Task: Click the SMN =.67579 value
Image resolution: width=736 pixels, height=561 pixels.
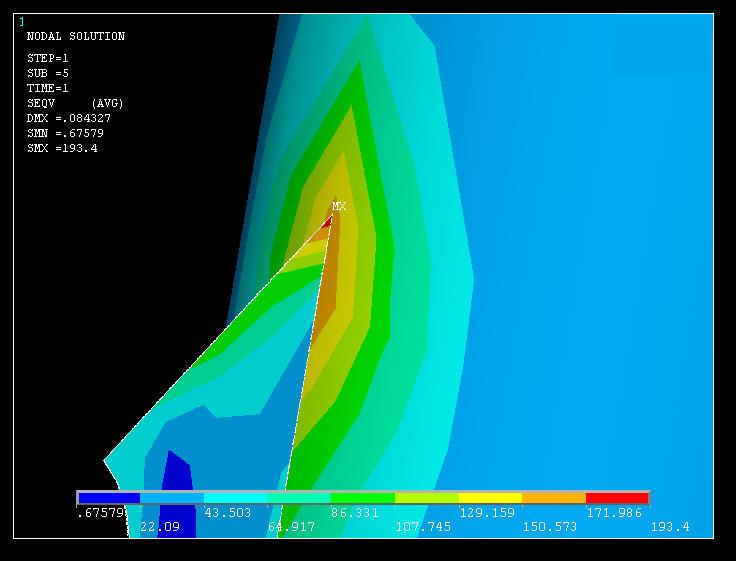Action: [x=65, y=133]
